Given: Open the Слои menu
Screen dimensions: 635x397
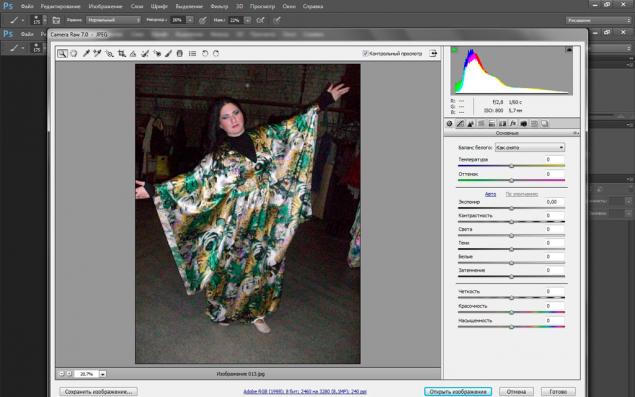Looking at the screenshot, I should (137, 6).
